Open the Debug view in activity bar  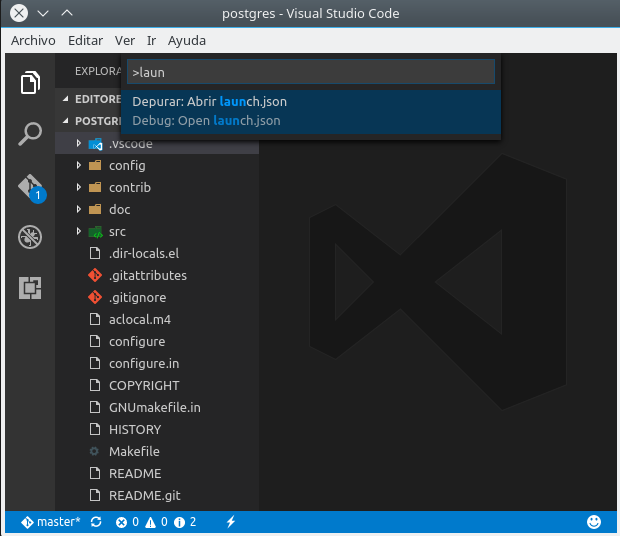point(30,237)
